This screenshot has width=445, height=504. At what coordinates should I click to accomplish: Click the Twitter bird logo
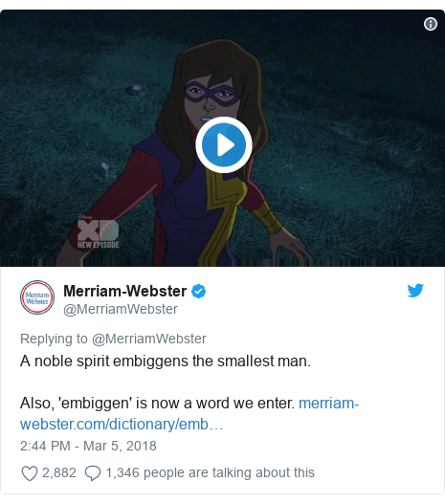click(415, 290)
